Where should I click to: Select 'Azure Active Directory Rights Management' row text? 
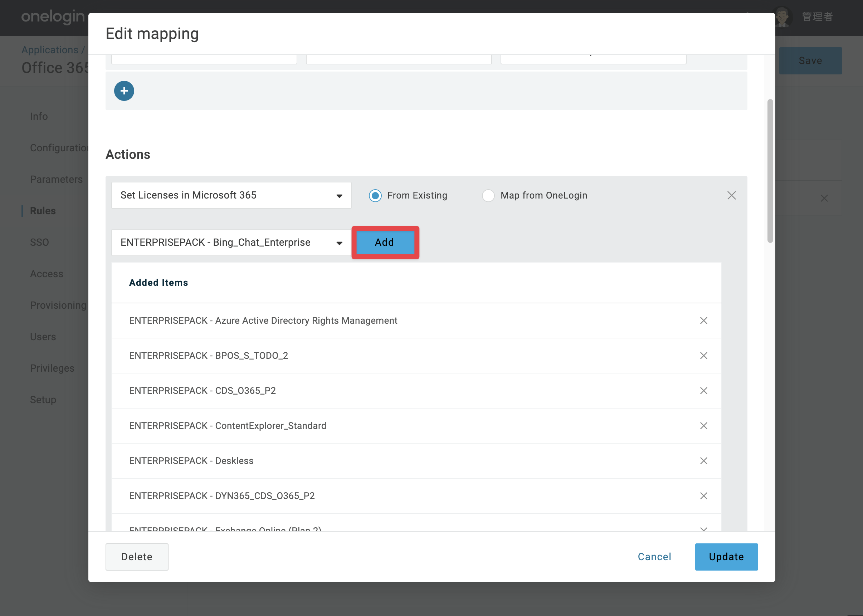click(306, 321)
